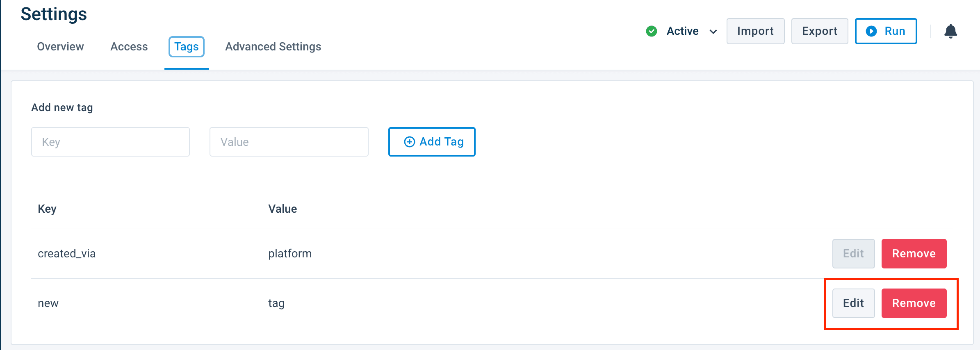980x350 pixels.
Task: Select the "platform" value cell
Action: 290,254
